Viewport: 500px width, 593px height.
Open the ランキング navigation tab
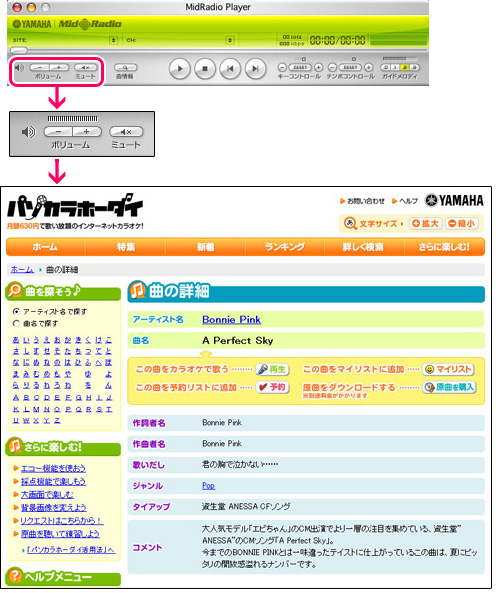tap(285, 247)
